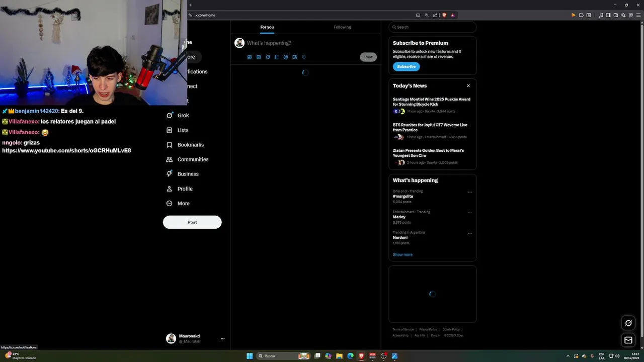Screen dimensions: 644x362
Task: Click the large sidebar Post button
Action: (192, 222)
